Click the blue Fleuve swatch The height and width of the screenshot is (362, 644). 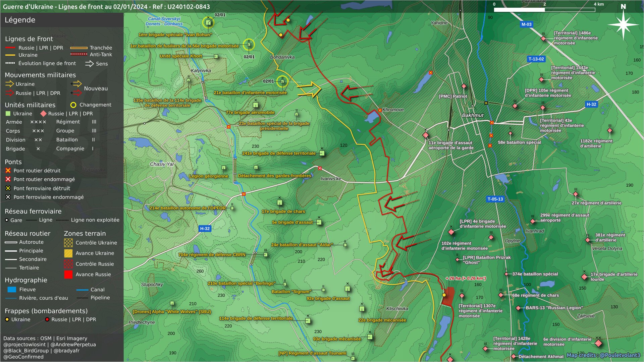pos(12,290)
